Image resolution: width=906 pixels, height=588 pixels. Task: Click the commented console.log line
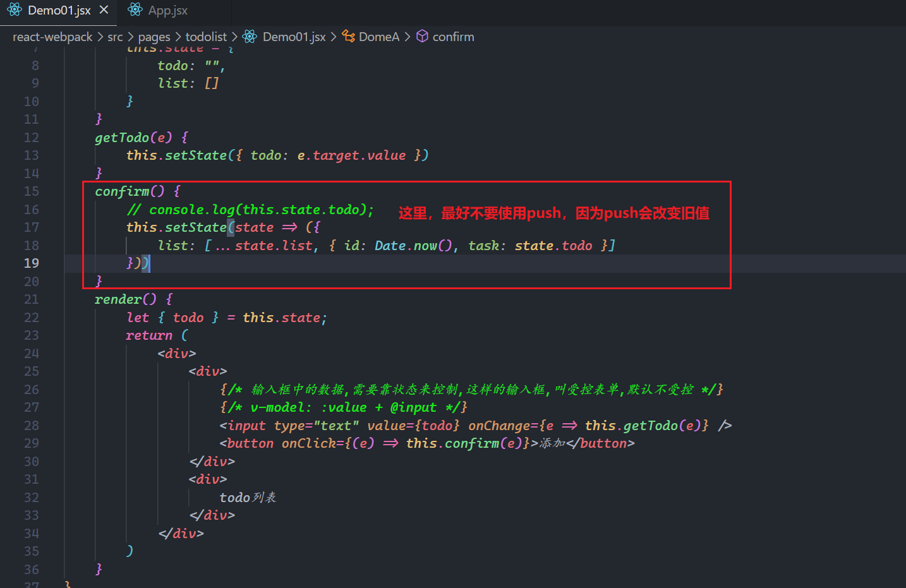click(250, 210)
